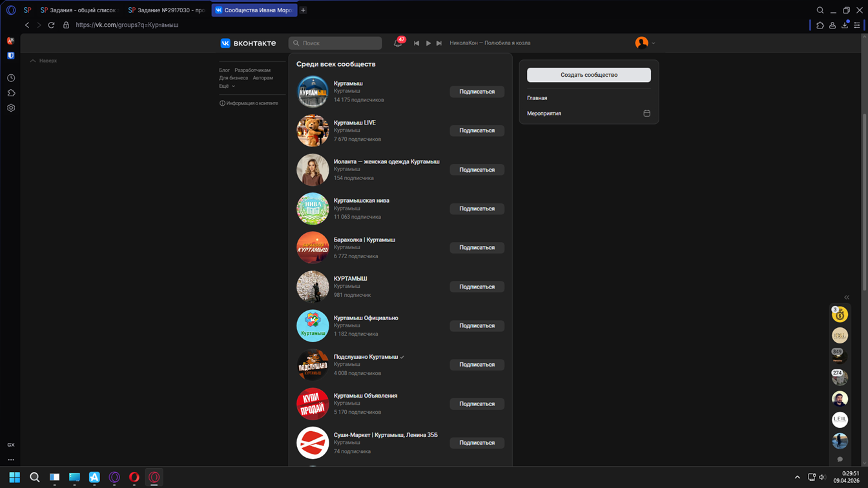Select Главная in the right menu

tap(537, 98)
